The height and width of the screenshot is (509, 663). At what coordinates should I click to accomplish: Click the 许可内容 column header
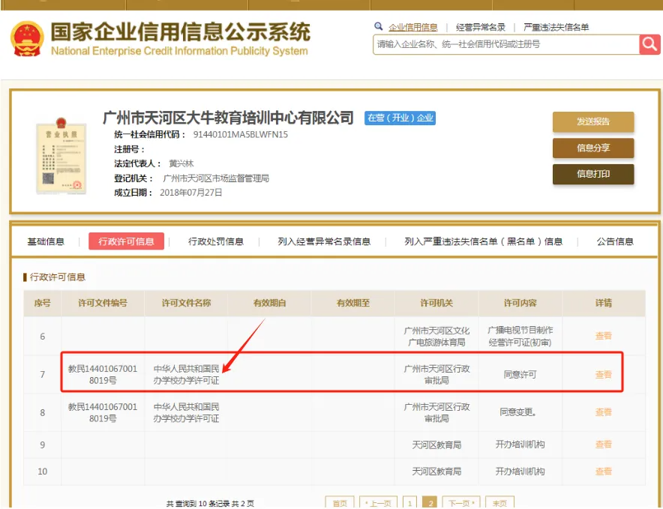point(520,303)
